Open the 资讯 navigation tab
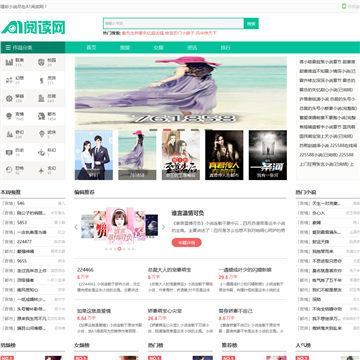Screen dimensions: 360x360 192,48
